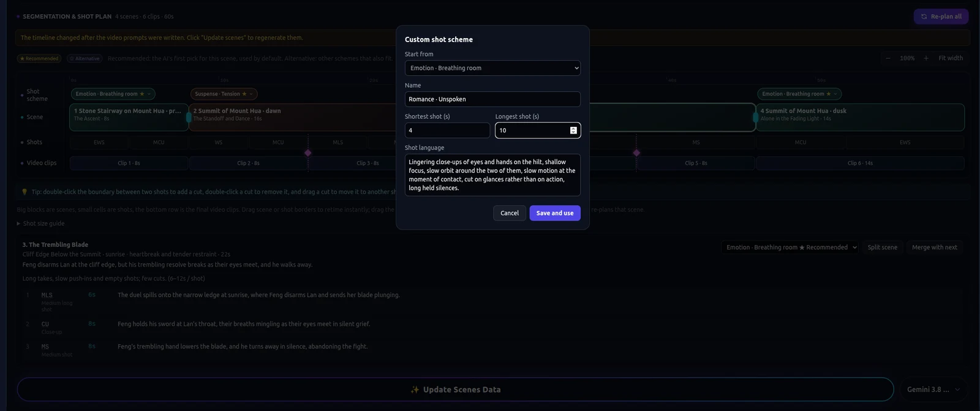Click the 100% zoom level value
Image resolution: width=980 pixels, height=411 pixels.
pos(907,58)
